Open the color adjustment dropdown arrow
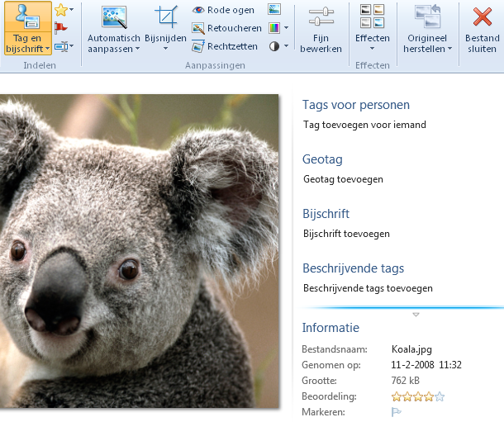Viewport: 504px width, 422px height. [x=286, y=28]
